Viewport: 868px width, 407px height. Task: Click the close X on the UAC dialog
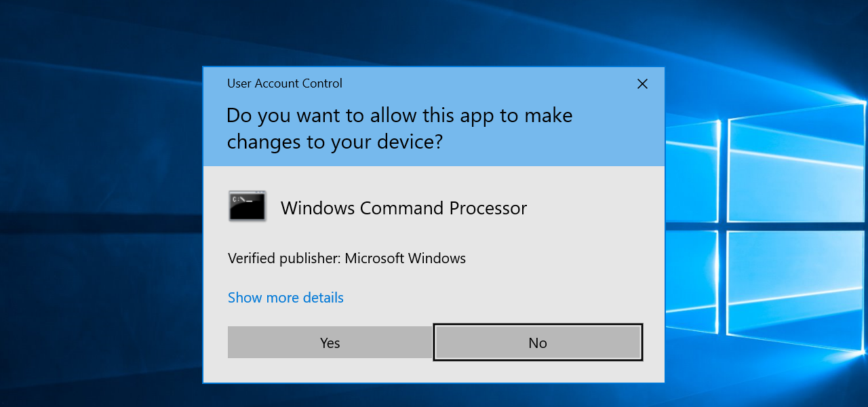[x=642, y=84]
